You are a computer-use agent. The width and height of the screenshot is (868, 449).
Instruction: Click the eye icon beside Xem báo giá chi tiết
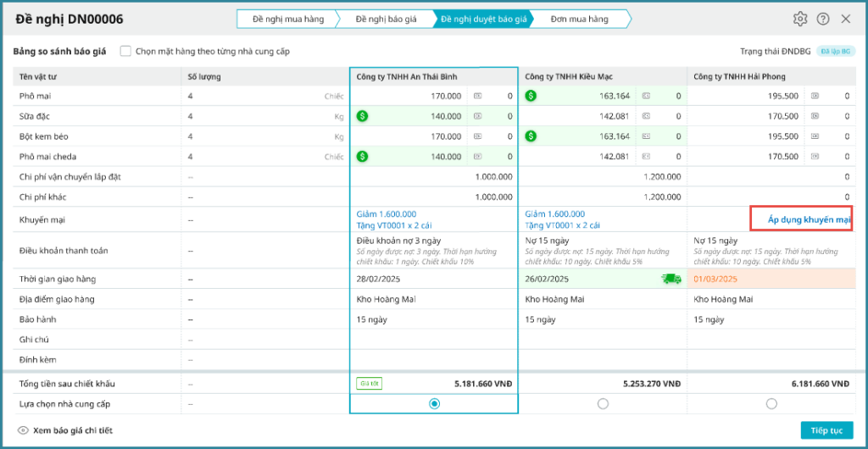(x=23, y=430)
